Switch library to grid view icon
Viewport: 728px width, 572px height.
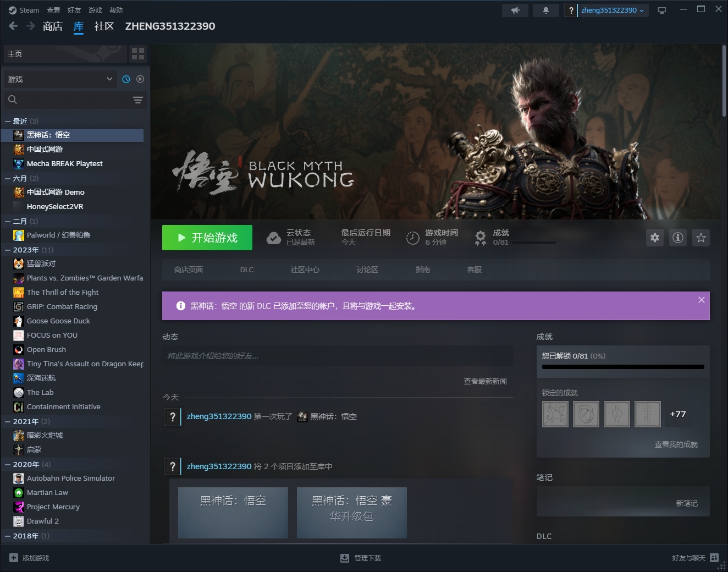pos(138,54)
